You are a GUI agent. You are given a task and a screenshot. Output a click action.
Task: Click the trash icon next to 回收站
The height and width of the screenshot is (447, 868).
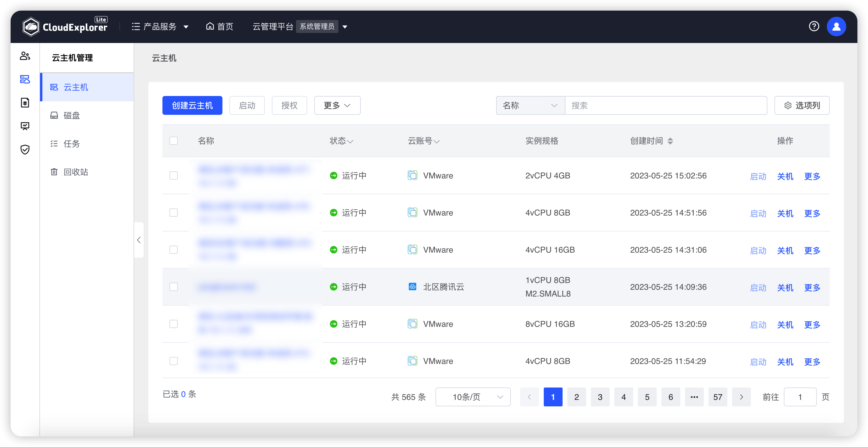pyautogui.click(x=54, y=172)
